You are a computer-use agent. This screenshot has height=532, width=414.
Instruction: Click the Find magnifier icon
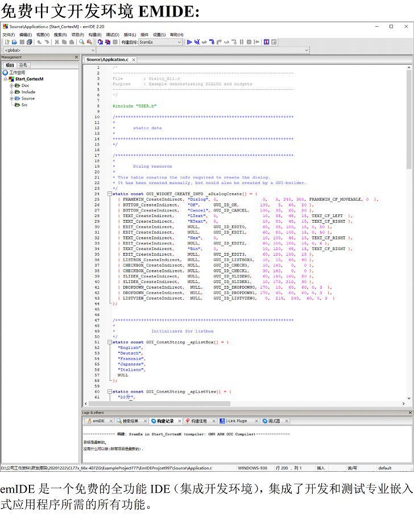coord(81,42)
